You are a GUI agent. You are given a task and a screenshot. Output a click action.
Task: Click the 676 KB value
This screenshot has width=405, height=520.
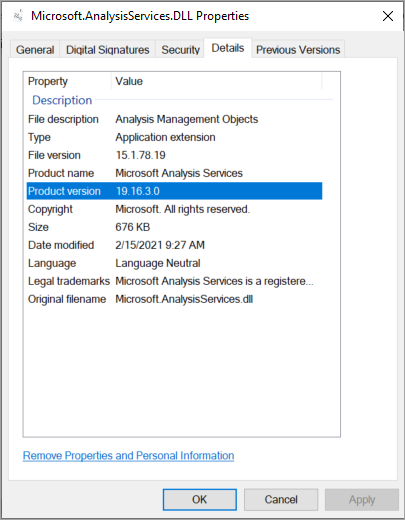coord(133,227)
